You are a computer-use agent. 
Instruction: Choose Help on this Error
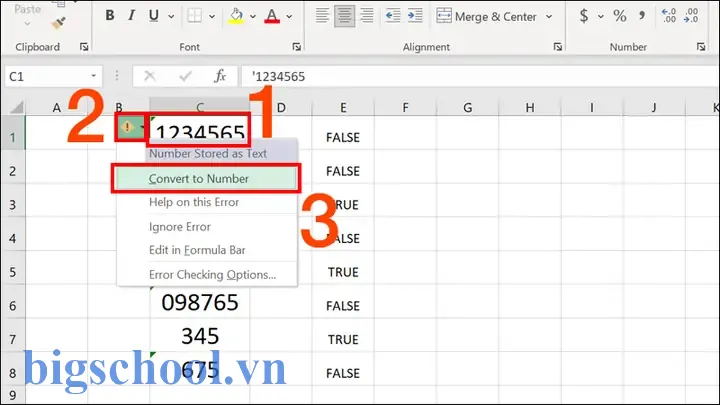[206, 202]
